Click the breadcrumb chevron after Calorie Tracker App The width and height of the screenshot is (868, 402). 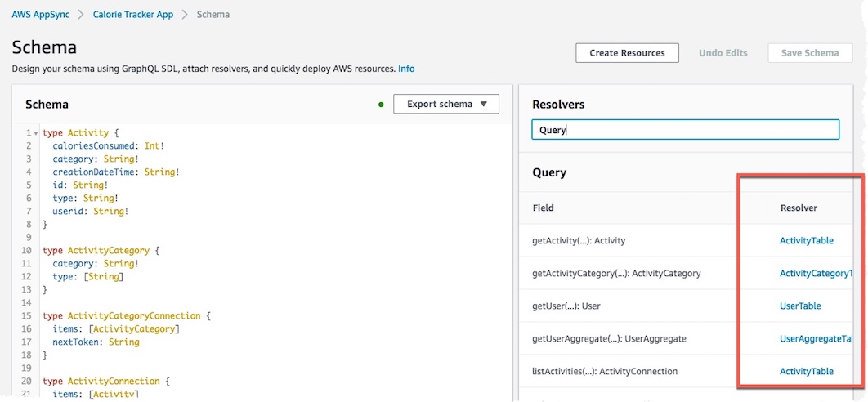tap(185, 15)
